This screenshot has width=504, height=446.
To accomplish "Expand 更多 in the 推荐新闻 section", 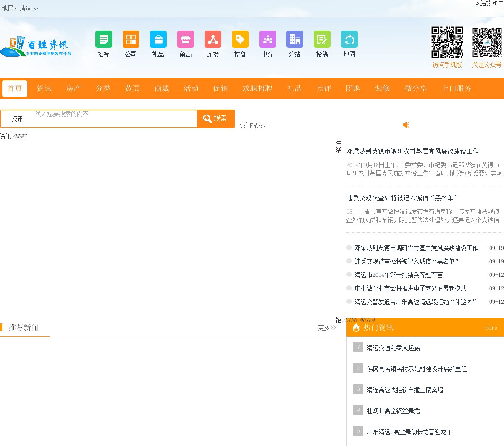I will (326, 328).
